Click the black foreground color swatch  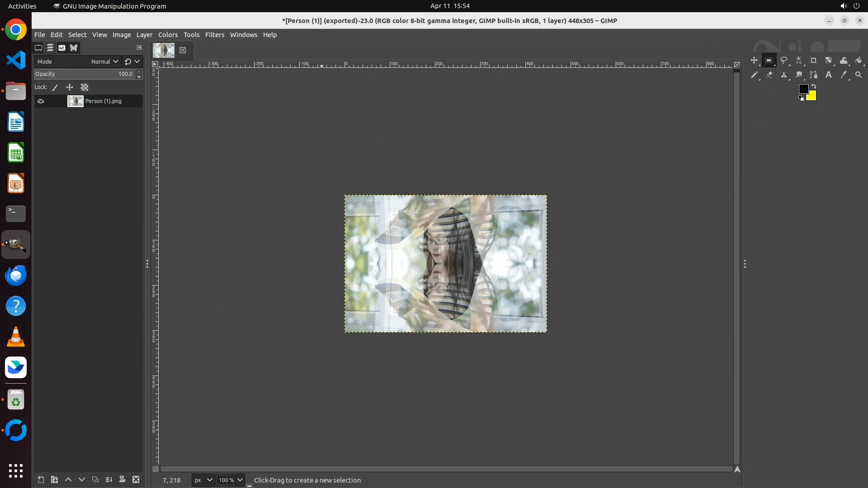(x=803, y=89)
